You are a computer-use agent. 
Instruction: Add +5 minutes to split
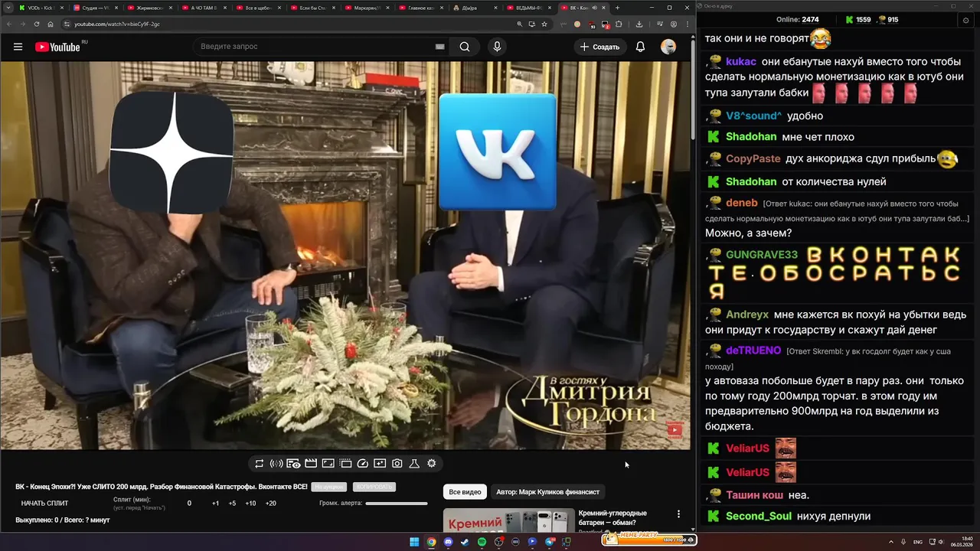click(x=232, y=504)
